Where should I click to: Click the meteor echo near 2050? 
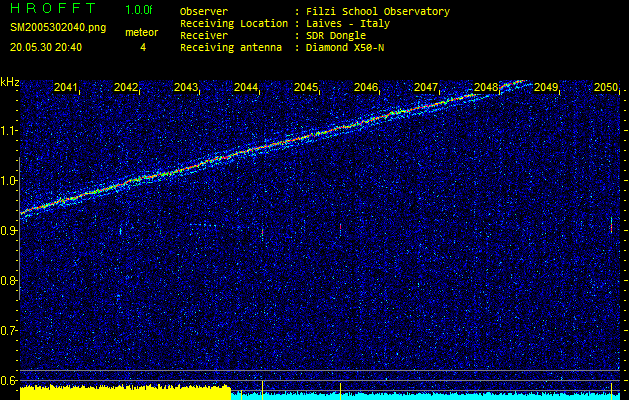tap(611, 225)
